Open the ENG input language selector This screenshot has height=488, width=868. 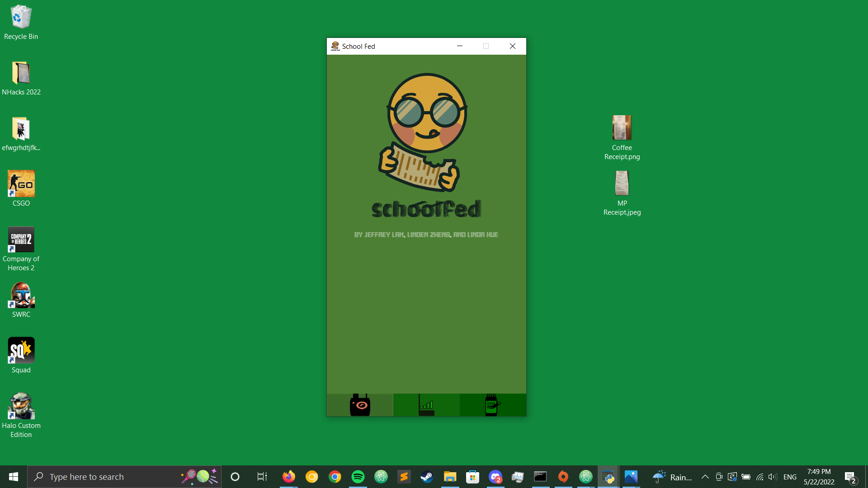coord(790,477)
